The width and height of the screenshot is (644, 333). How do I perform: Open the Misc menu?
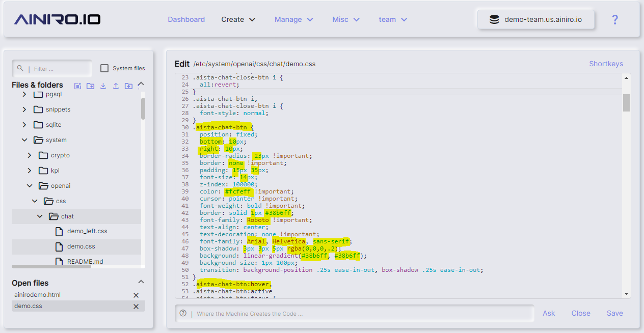346,19
